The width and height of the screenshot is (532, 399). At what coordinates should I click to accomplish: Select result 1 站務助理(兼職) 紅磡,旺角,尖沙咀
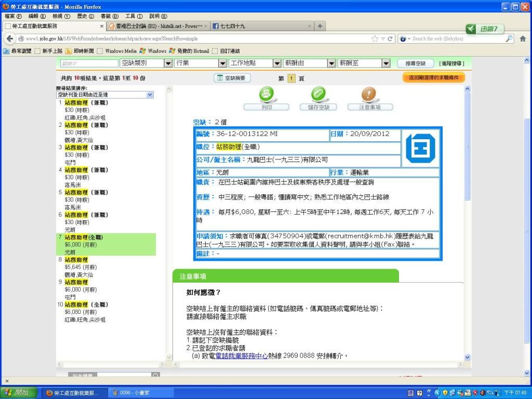tap(106, 110)
